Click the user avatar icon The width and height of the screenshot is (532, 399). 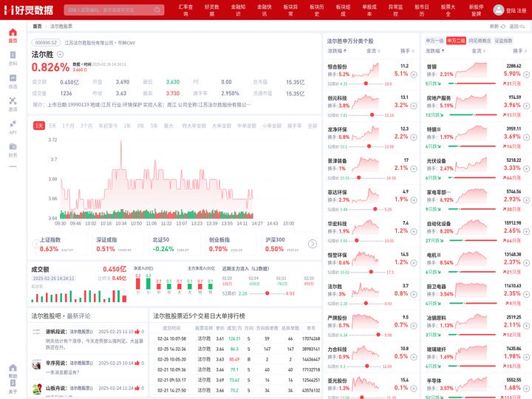coord(499,10)
